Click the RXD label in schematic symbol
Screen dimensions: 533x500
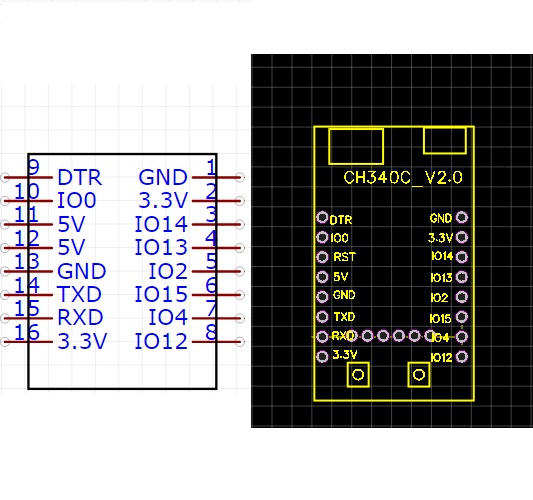[x=80, y=317]
